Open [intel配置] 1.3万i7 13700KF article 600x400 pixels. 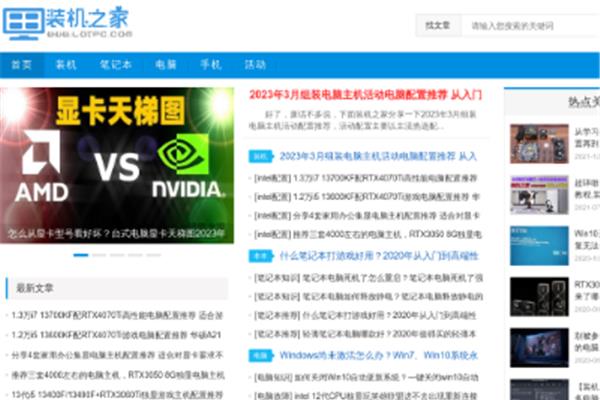tap(365, 178)
